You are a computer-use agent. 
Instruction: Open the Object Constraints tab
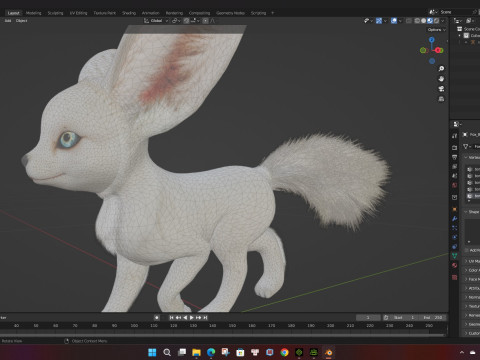pos(455,247)
